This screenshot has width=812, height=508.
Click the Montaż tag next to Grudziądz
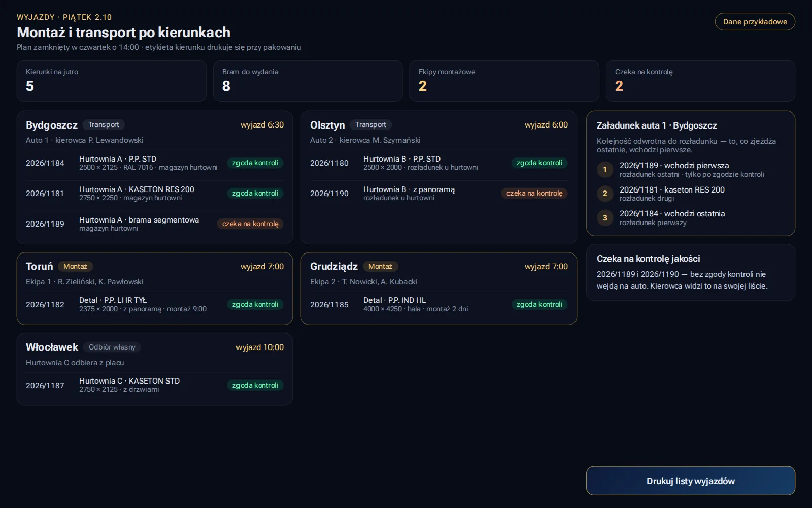pos(380,266)
